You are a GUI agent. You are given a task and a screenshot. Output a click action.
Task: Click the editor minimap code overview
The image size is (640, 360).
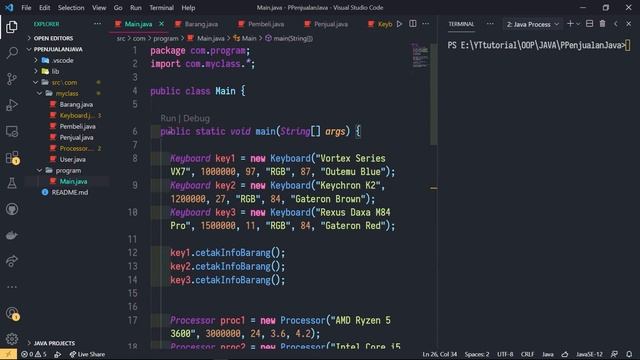pyautogui.click(x=420, y=55)
